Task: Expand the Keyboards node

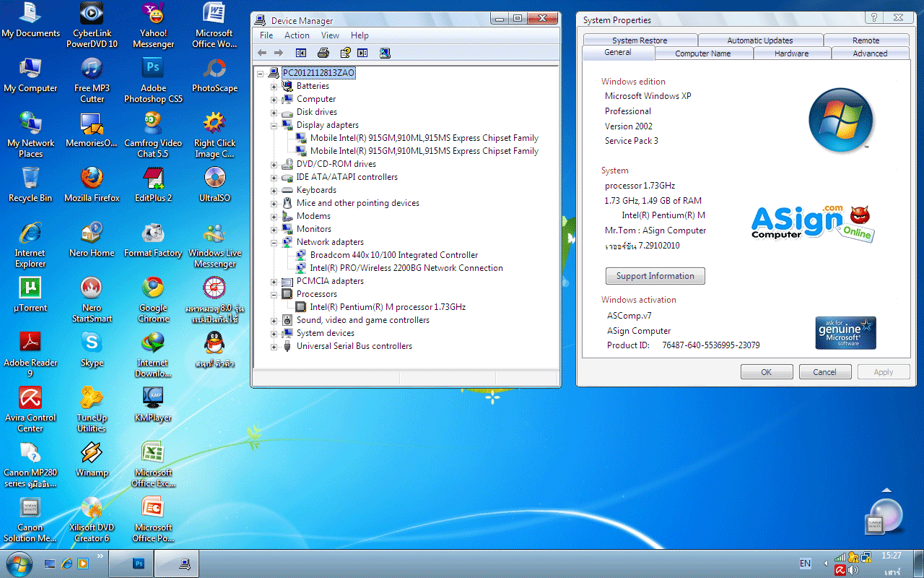Action: [274, 190]
